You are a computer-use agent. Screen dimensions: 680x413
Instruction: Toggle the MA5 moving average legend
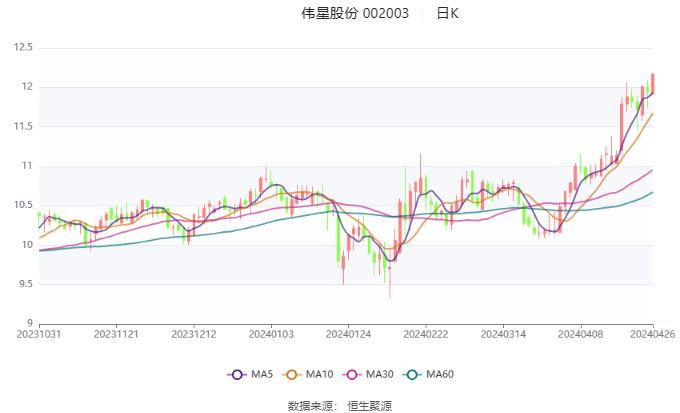click(250, 374)
